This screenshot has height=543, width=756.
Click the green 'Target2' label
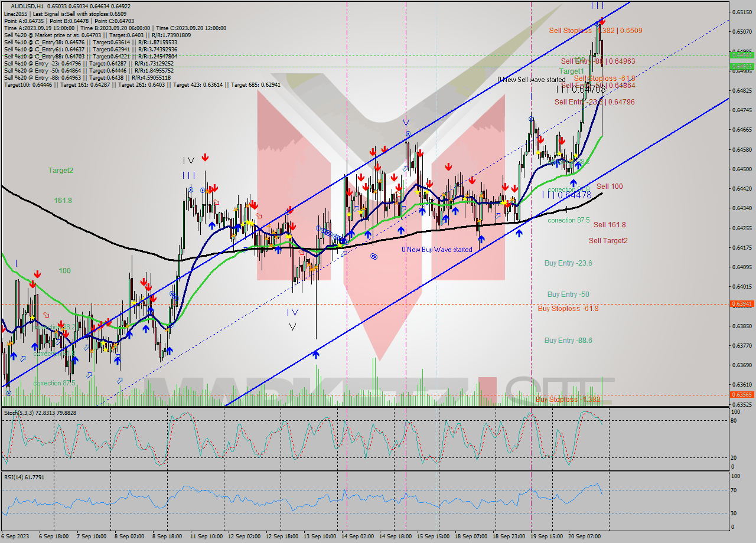(61, 171)
